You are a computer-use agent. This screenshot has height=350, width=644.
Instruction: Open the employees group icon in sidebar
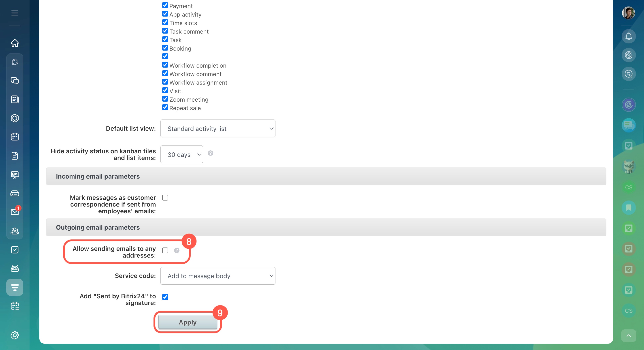pyautogui.click(x=15, y=231)
